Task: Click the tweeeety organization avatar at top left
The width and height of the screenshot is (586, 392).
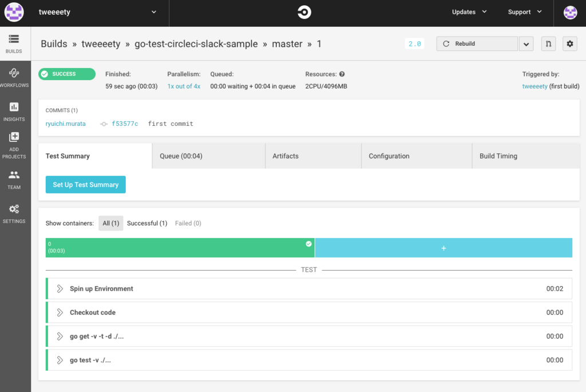Action: 14,12
